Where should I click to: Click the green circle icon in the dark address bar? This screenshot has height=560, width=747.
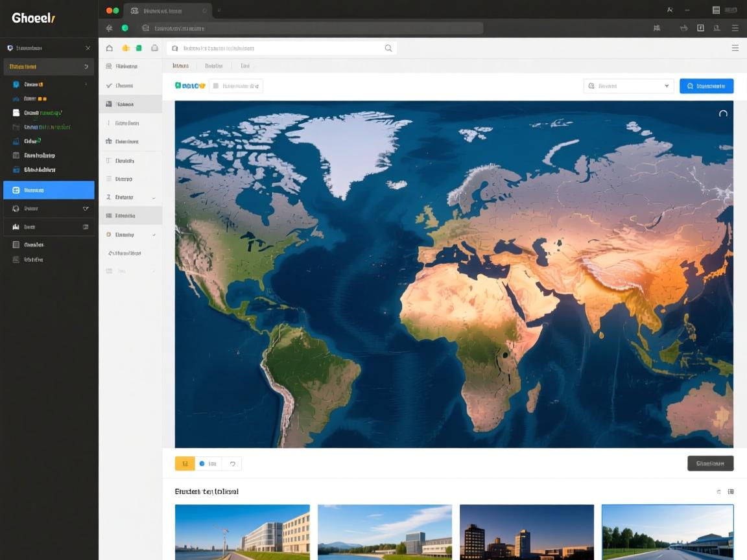(x=124, y=28)
